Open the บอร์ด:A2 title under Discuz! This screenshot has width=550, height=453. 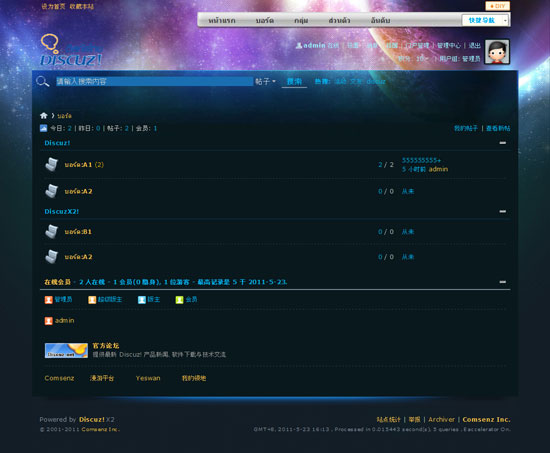[x=78, y=191]
